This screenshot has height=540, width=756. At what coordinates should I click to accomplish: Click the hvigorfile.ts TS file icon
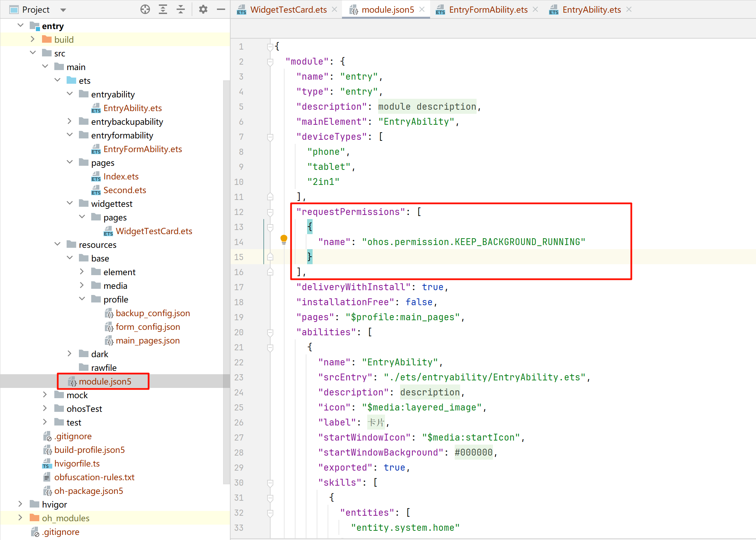click(x=47, y=464)
